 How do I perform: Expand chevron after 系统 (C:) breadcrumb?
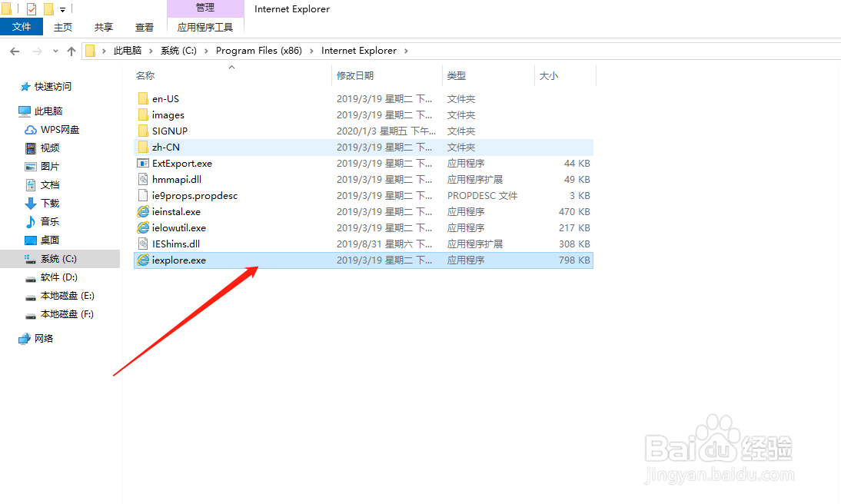[x=206, y=51]
